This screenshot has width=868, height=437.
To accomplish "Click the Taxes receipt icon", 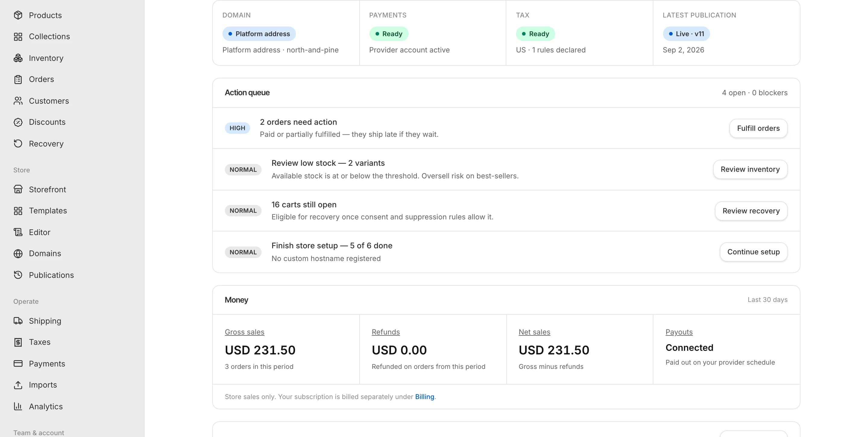I will click(18, 342).
